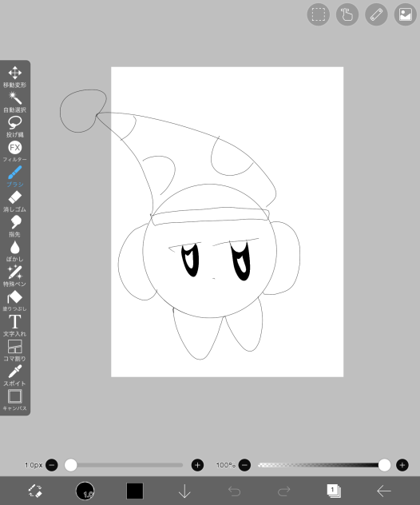Viewport: 420px width, 505px height.
Task: Select the Transform (移動変形) tool
Action: [x=15, y=77]
